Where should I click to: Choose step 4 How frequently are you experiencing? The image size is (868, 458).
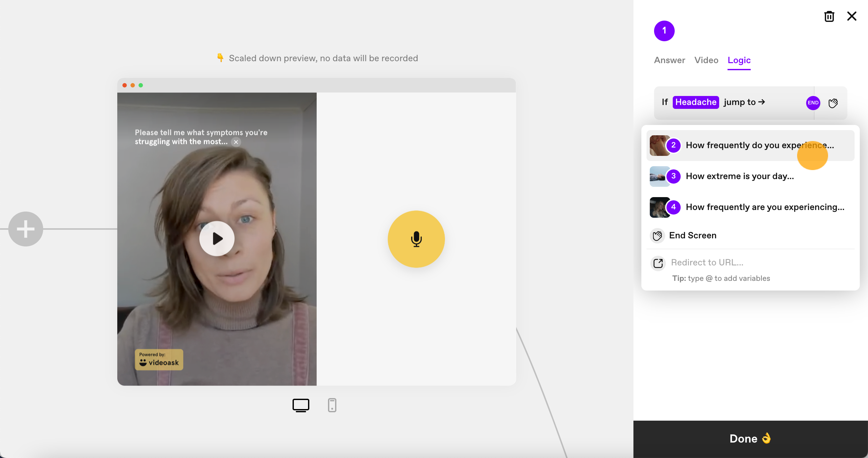click(x=750, y=207)
